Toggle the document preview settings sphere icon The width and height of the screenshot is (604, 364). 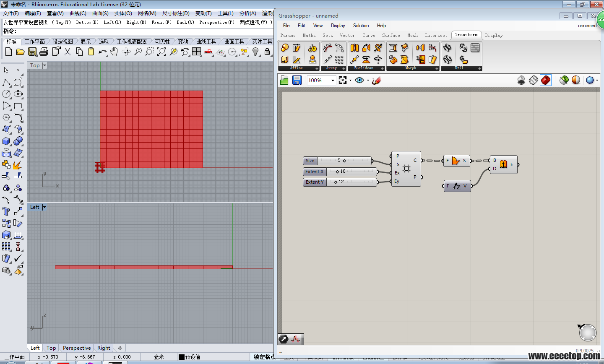576,80
